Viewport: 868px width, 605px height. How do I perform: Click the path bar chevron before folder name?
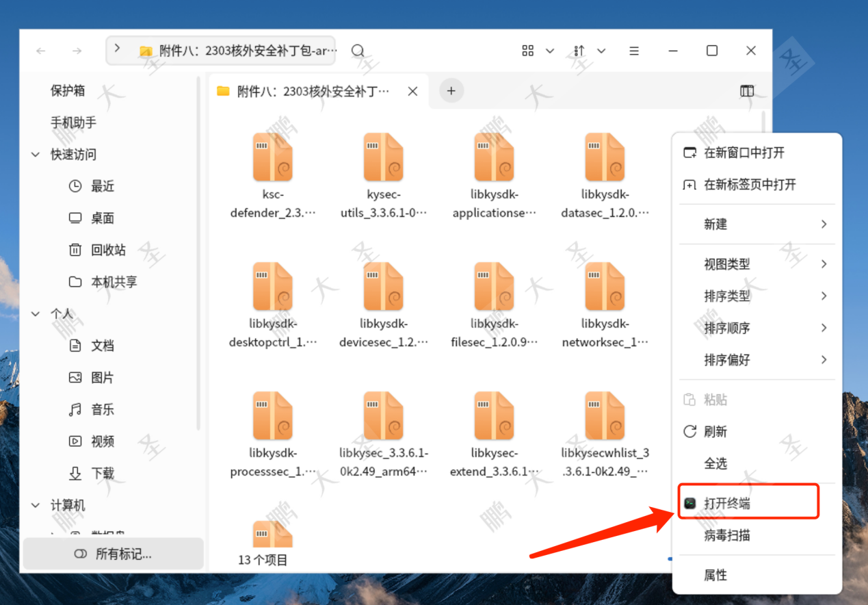[118, 49]
